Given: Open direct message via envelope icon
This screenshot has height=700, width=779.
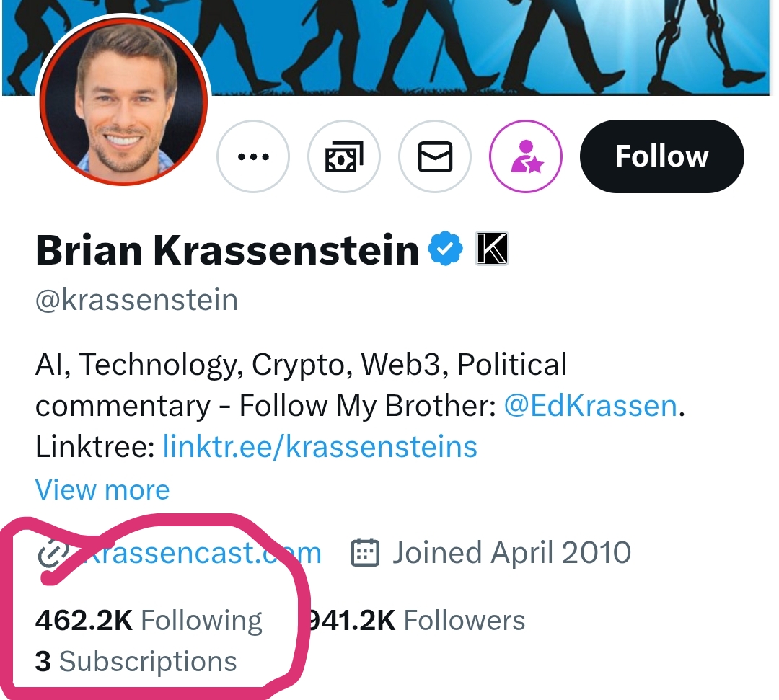Looking at the screenshot, I should (x=435, y=156).
